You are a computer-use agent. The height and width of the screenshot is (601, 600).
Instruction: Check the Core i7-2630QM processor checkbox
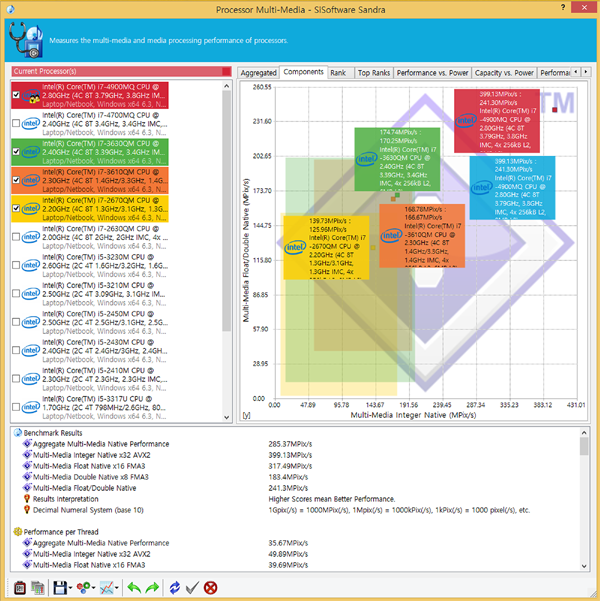(x=16, y=236)
